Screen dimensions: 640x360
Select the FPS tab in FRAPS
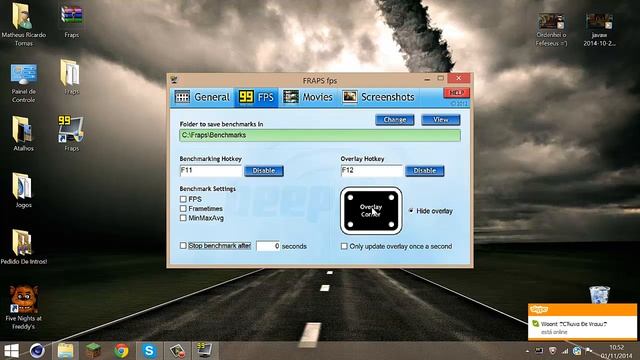(256, 97)
